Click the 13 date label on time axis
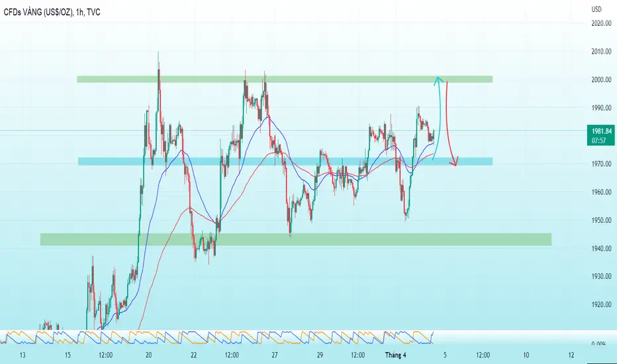 23,355
